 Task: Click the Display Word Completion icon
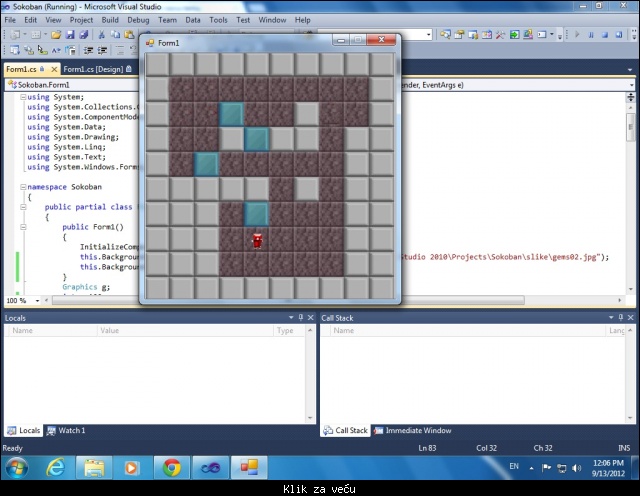[56, 50]
